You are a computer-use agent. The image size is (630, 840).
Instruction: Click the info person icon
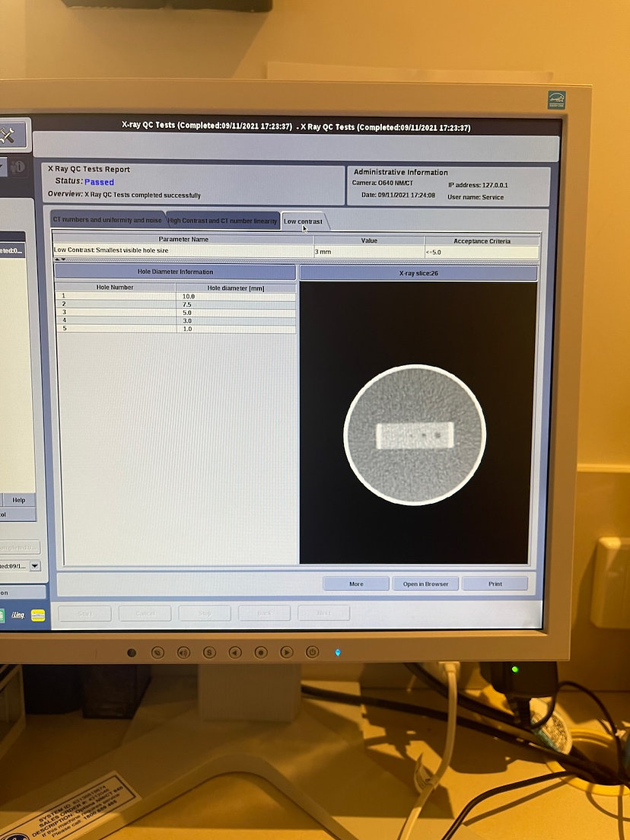point(18,167)
